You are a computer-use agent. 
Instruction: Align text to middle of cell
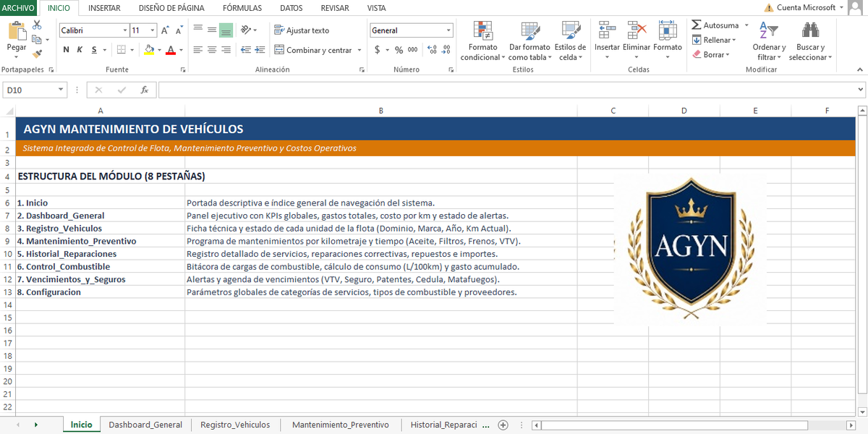point(212,30)
